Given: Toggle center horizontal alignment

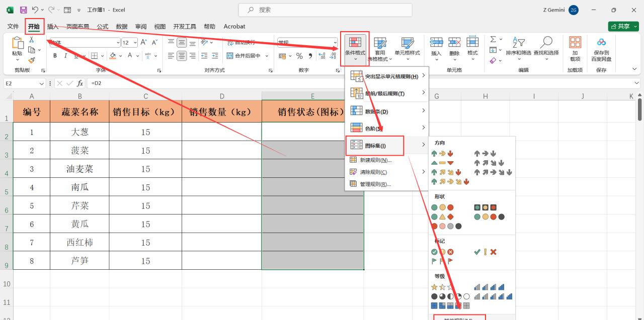Looking at the screenshot, I should (181, 56).
